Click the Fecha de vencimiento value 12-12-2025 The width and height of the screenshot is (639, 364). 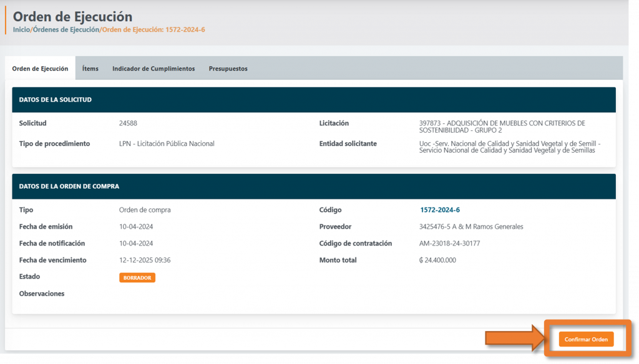tap(145, 260)
